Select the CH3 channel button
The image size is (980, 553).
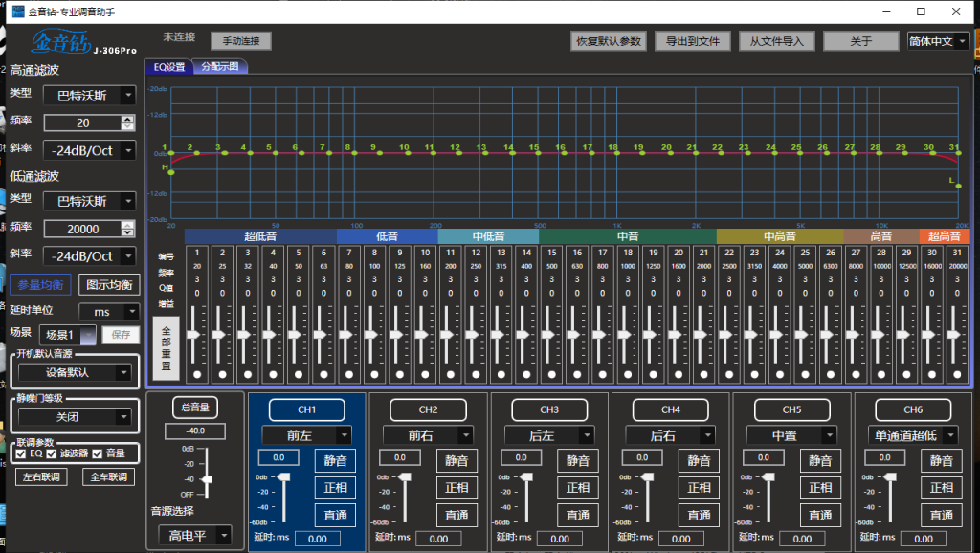point(549,409)
